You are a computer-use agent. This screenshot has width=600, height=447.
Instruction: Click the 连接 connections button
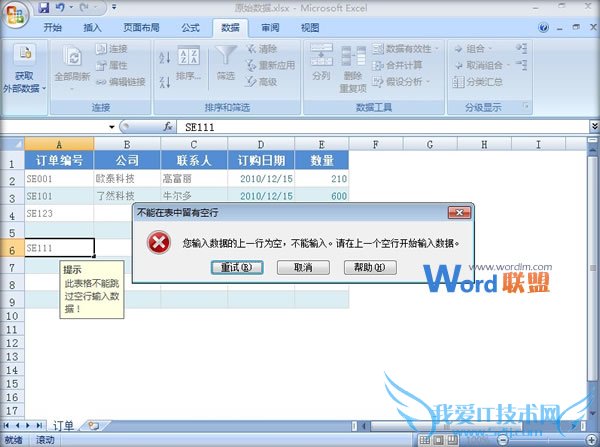(111, 49)
